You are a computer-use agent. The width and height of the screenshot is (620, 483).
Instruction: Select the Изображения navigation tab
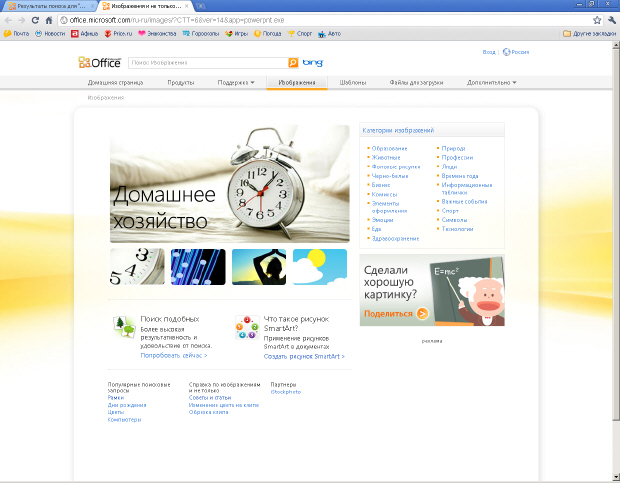297,83
